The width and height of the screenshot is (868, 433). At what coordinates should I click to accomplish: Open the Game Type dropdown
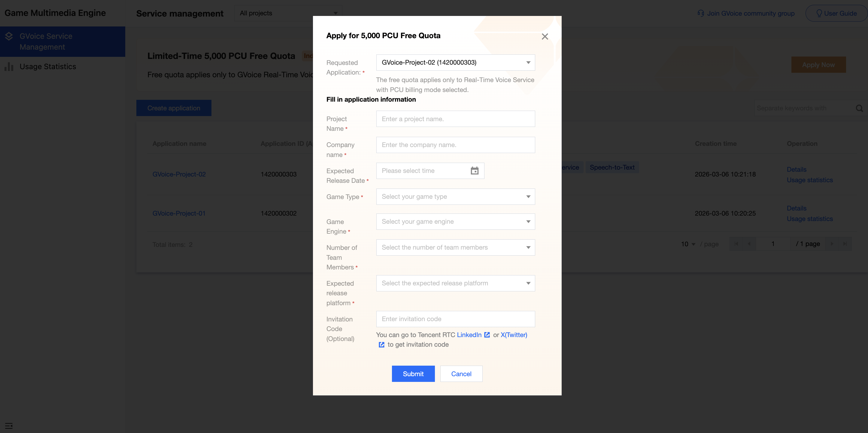click(x=455, y=197)
